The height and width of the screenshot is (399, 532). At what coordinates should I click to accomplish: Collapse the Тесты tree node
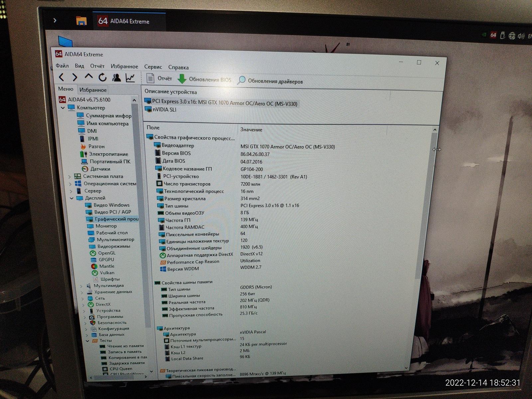click(x=87, y=341)
